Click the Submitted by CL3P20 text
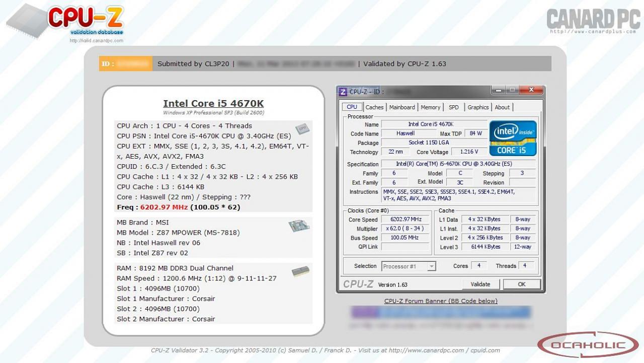 [x=193, y=64]
